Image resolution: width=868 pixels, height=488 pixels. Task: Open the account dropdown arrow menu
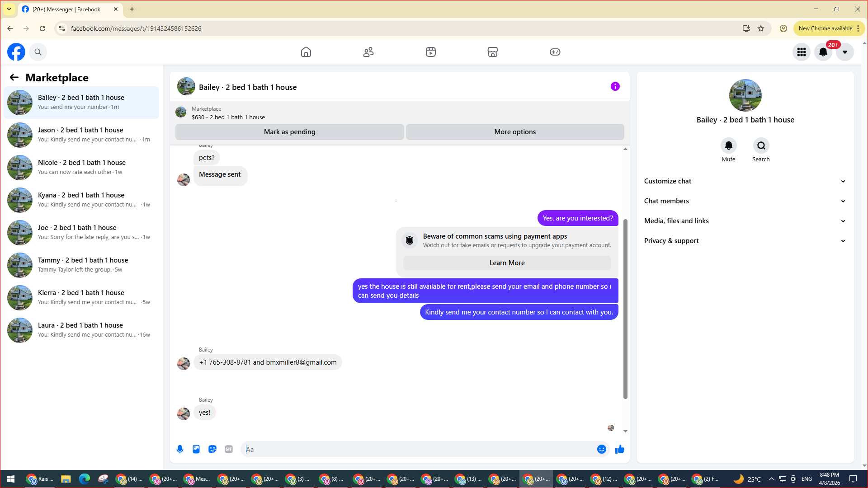click(844, 52)
